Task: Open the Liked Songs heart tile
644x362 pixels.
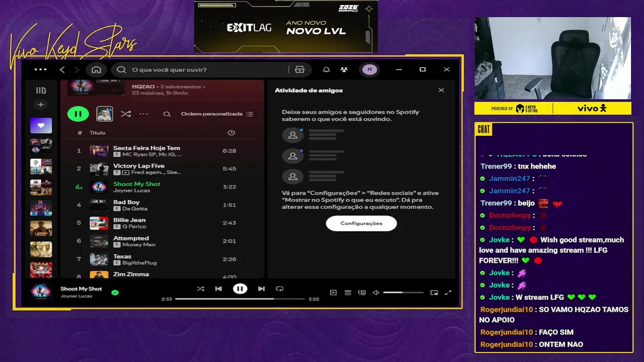Action: coord(41,126)
